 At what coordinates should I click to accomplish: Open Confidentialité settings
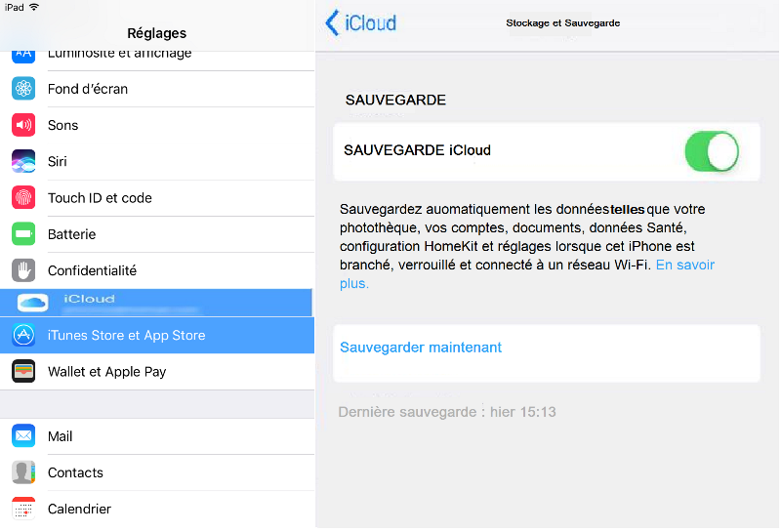point(157,270)
